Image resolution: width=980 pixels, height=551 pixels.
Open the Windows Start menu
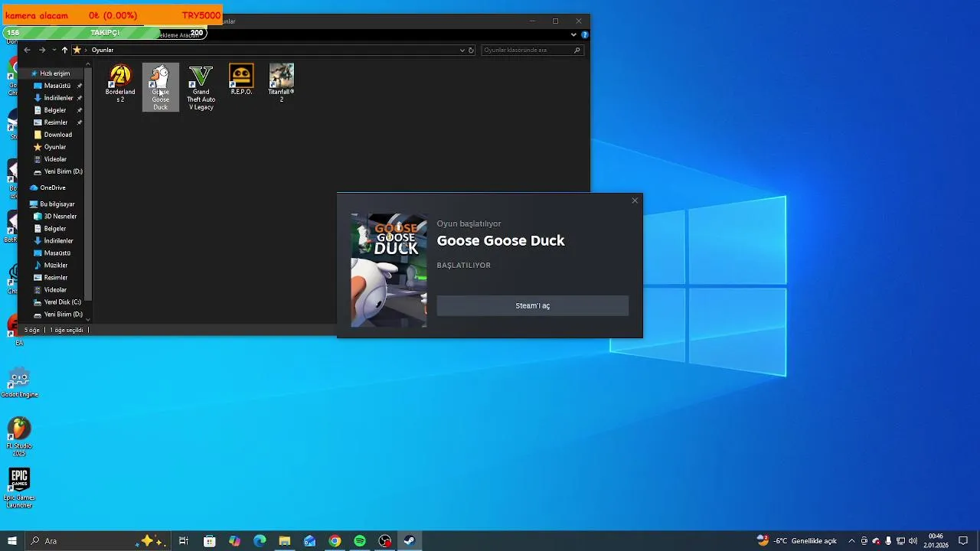(12, 541)
